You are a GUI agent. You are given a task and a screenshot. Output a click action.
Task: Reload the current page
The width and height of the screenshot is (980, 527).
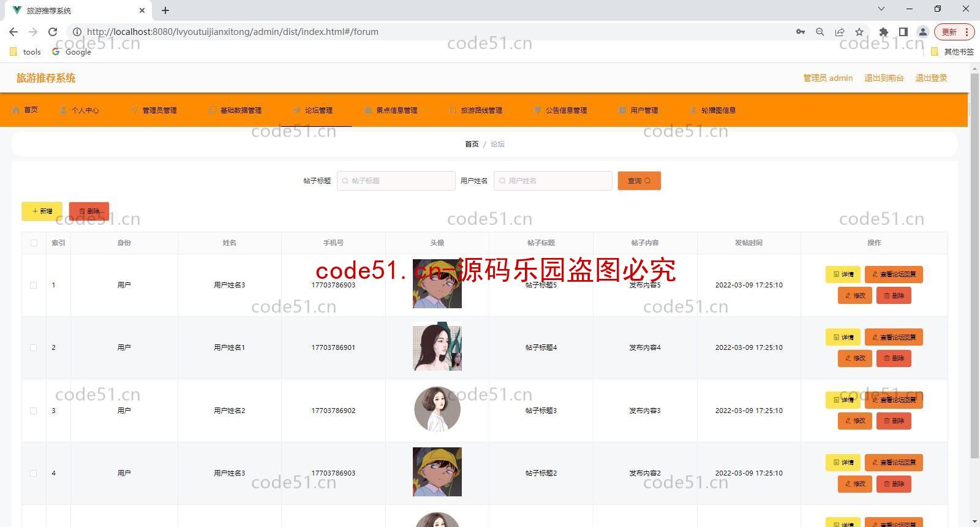[x=53, y=32]
